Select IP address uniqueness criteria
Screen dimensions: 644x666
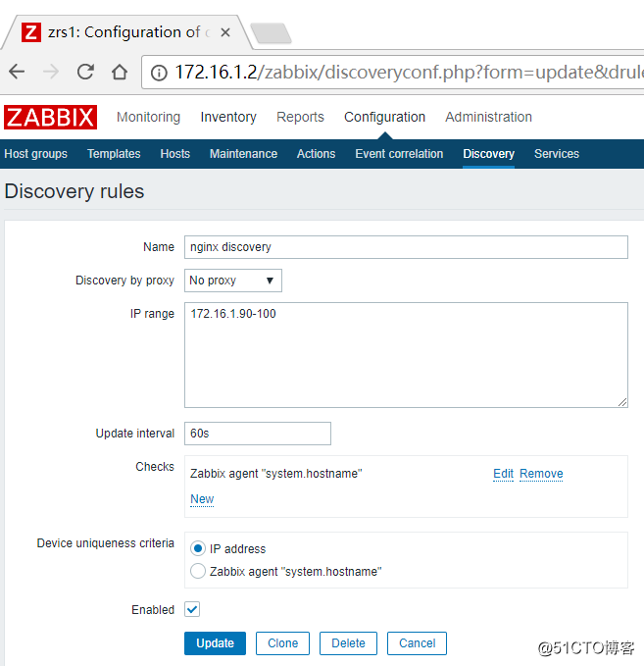(x=198, y=548)
